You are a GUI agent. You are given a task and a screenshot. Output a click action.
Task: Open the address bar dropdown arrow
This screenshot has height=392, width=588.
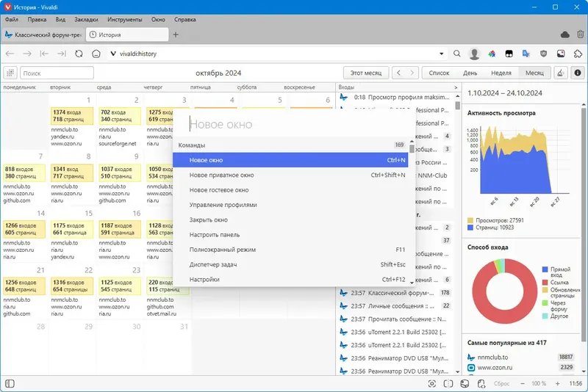442,54
